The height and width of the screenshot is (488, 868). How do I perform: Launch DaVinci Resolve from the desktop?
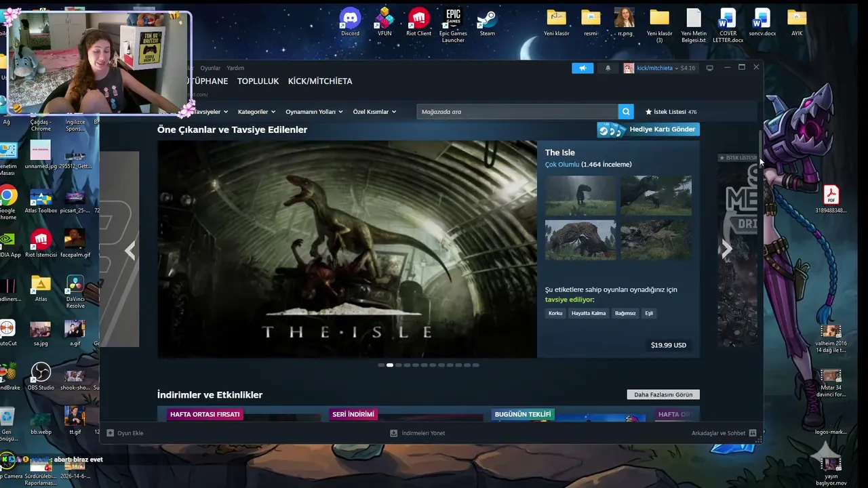pyautogui.click(x=75, y=291)
